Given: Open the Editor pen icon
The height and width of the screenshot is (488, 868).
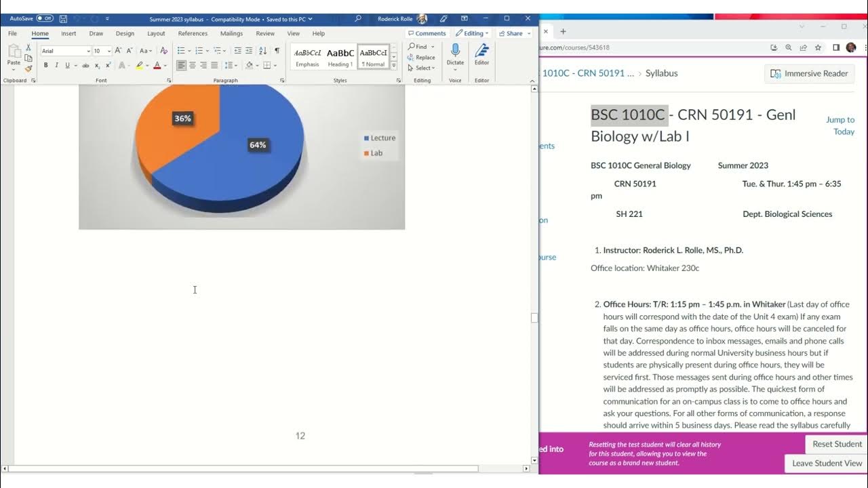Looking at the screenshot, I should (x=481, y=51).
